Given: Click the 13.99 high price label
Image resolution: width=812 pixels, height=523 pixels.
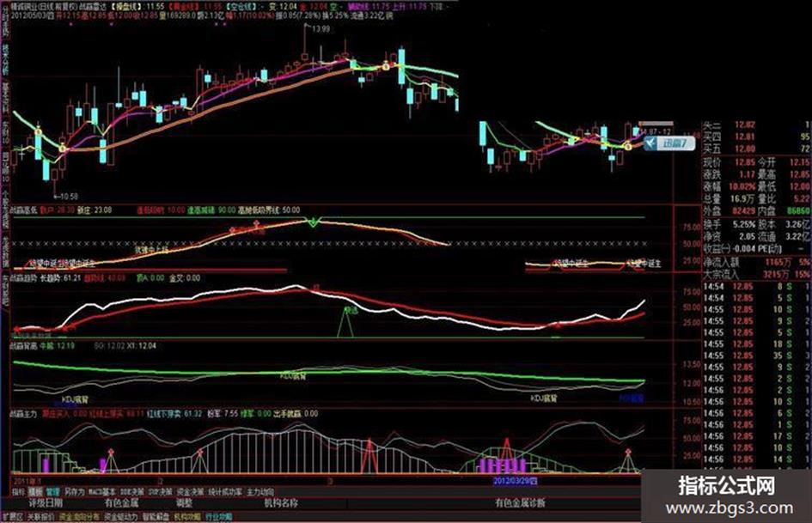Looking at the screenshot, I should (x=321, y=29).
